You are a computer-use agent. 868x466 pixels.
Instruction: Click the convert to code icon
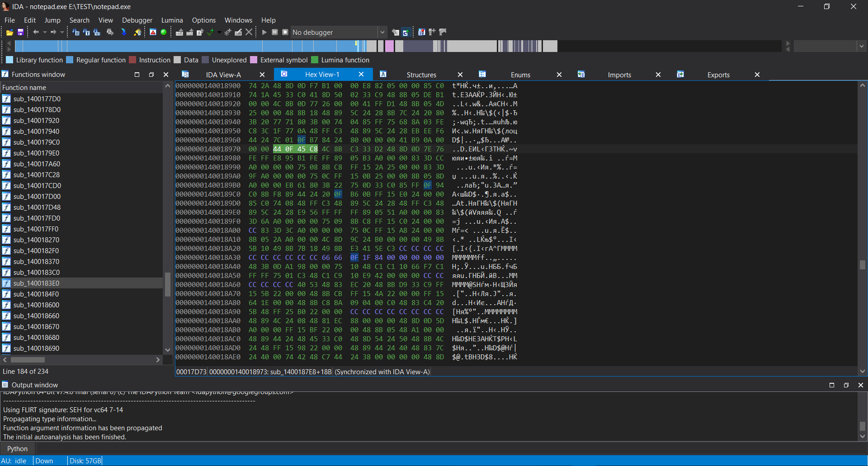pyautogui.click(x=179, y=32)
